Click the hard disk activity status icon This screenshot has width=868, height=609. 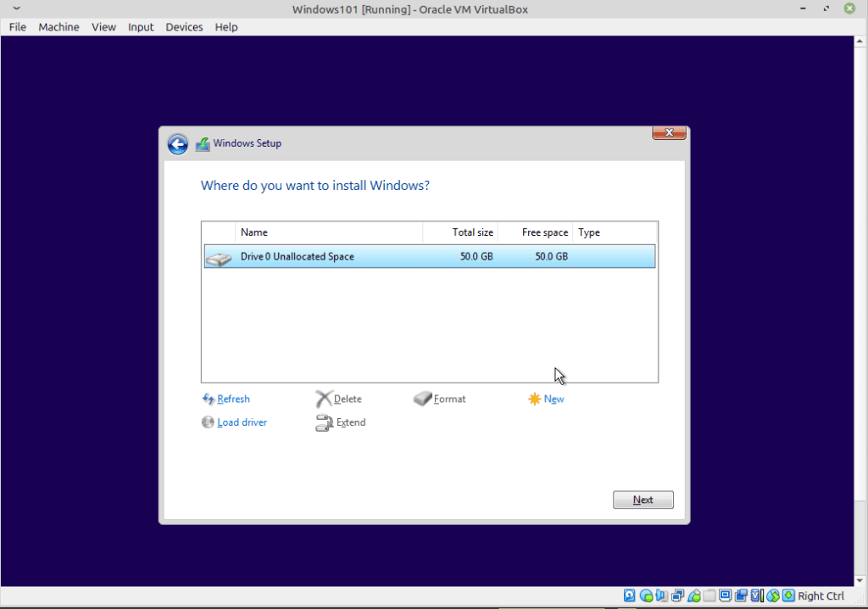pyautogui.click(x=630, y=595)
